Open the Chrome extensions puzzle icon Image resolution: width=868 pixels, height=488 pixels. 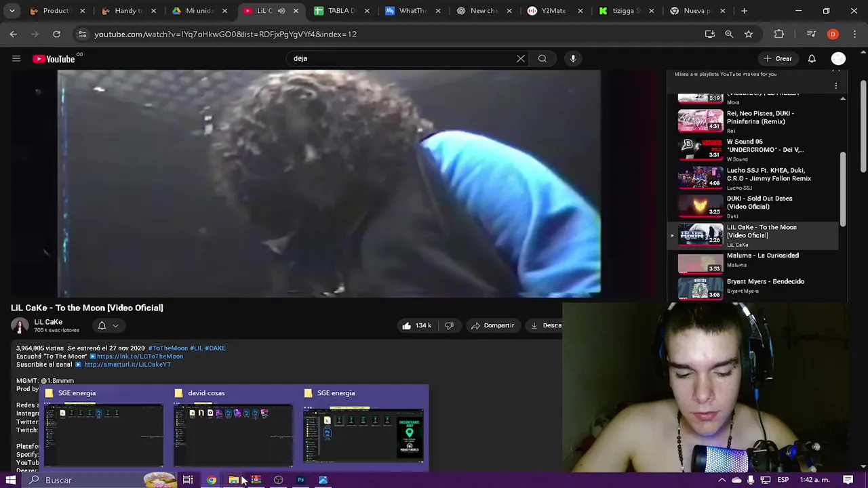point(779,34)
